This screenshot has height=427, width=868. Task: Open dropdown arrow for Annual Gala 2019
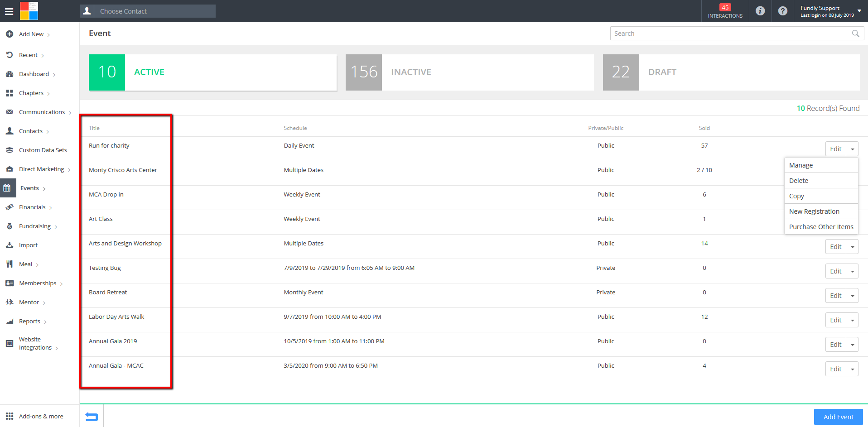click(852, 345)
